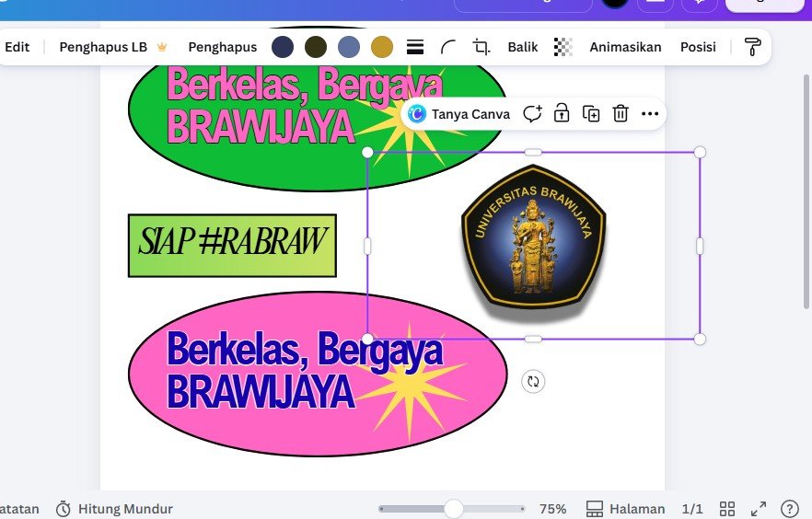Open the corner rounding icon
812x519 pixels.
tap(448, 47)
